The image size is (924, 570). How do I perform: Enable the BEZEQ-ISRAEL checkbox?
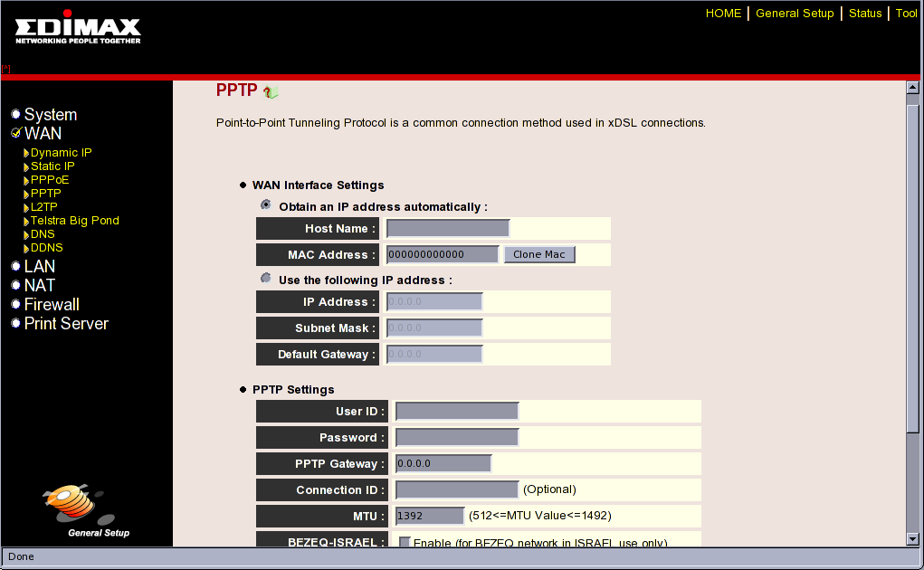pos(405,542)
